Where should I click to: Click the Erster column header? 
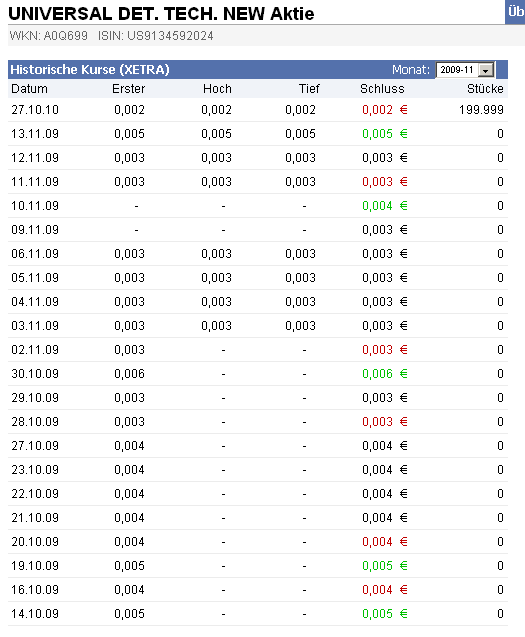pyautogui.click(x=128, y=89)
